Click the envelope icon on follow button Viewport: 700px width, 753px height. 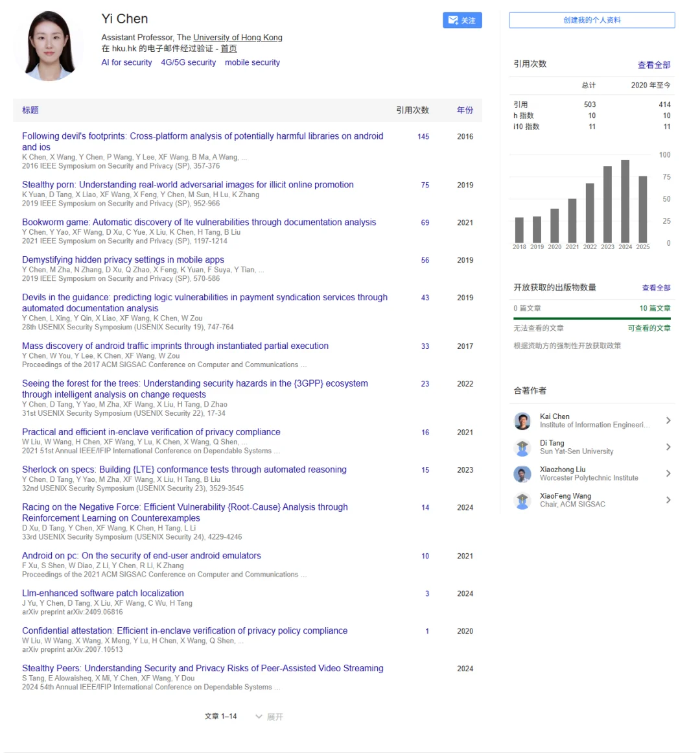pyautogui.click(x=452, y=20)
